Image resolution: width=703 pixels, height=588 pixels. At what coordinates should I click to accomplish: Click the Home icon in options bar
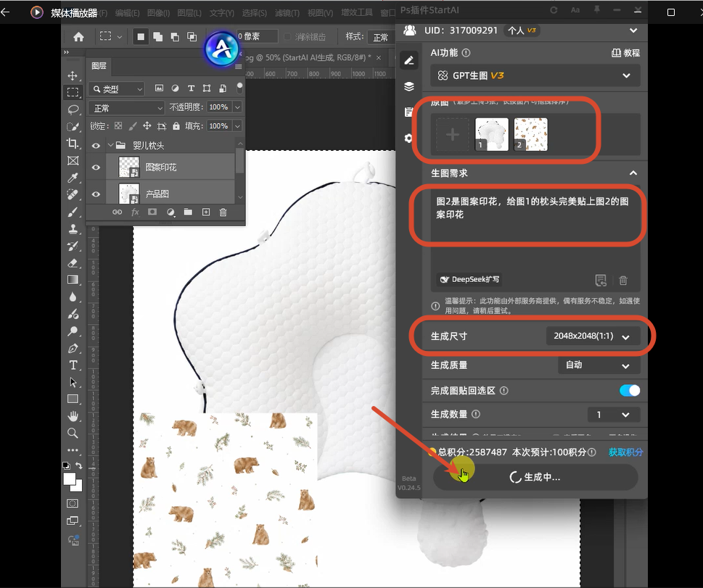point(78,37)
